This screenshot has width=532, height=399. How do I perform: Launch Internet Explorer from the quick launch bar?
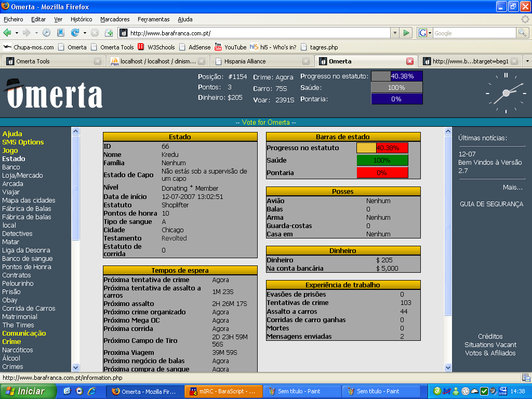[91, 391]
